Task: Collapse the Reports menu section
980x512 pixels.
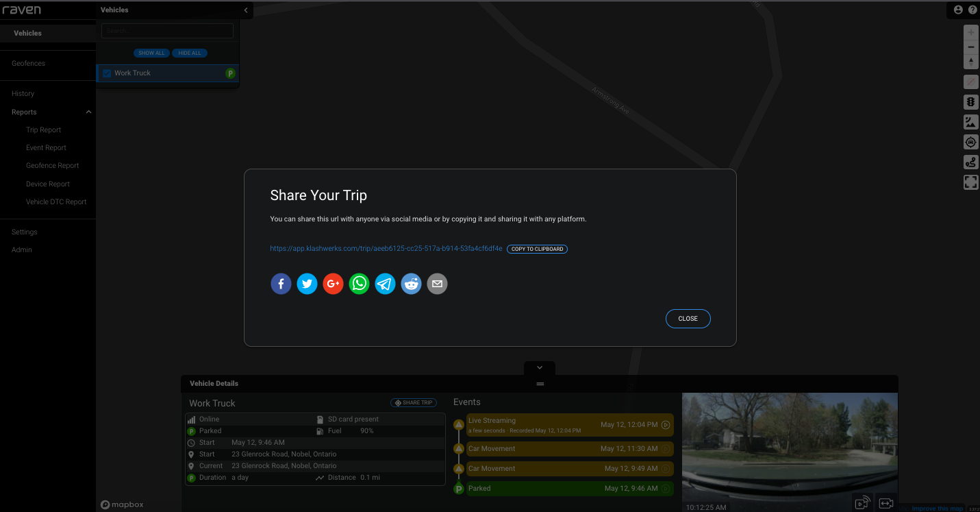Action: (x=88, y=112)
